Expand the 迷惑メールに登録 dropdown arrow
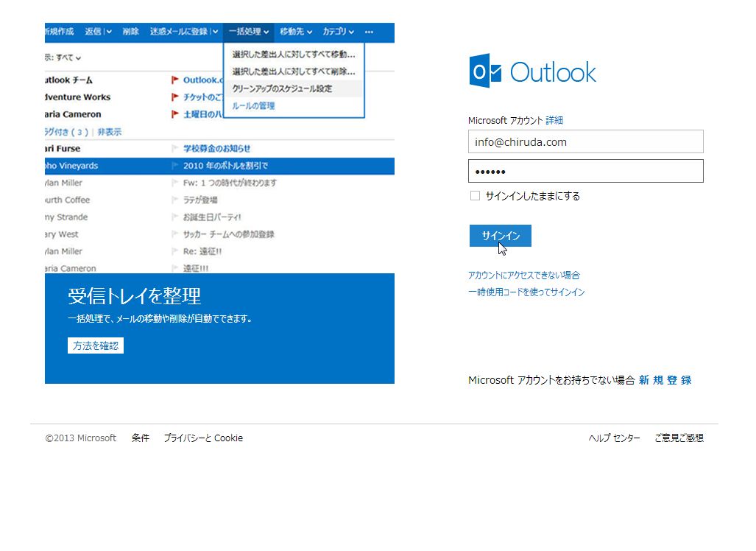This screenshot has height=551, width=756. [x=215, y=32]
